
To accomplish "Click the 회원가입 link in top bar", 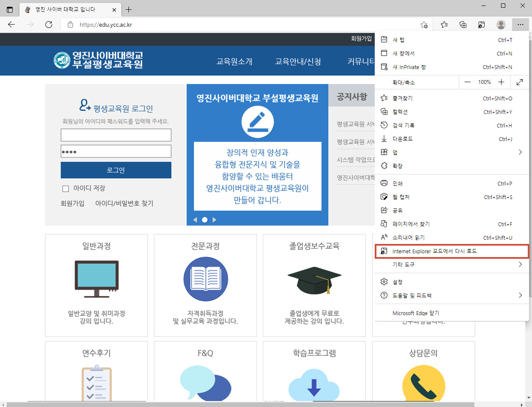I will pos(361,39).
